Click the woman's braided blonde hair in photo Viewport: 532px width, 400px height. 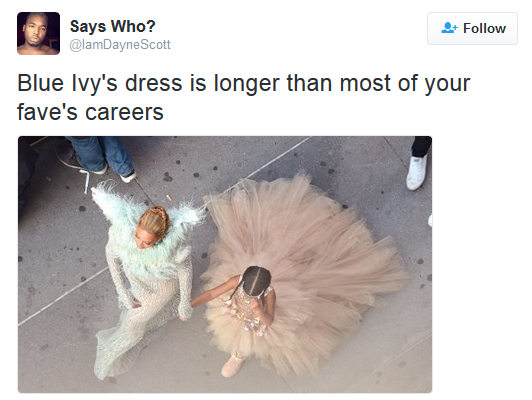click(x=154, y=222)
